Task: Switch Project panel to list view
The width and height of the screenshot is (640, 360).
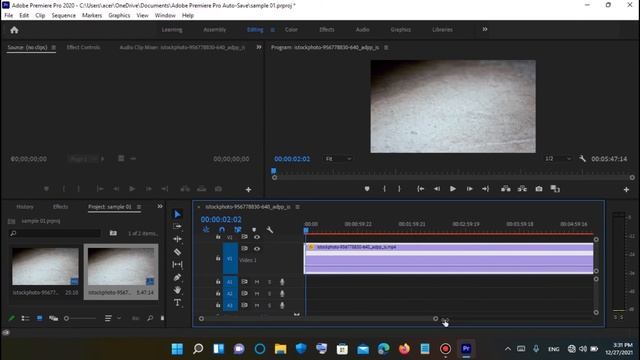Action: tap(25, 318)
